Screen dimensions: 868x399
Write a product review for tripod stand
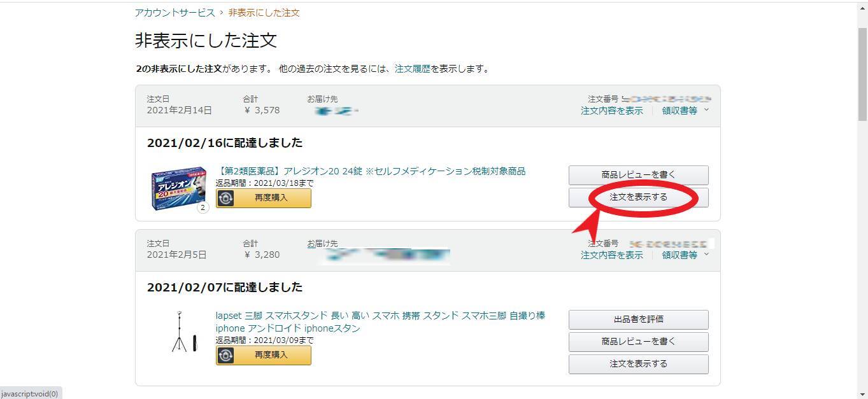pyautogui.click(x=638, y=342)
